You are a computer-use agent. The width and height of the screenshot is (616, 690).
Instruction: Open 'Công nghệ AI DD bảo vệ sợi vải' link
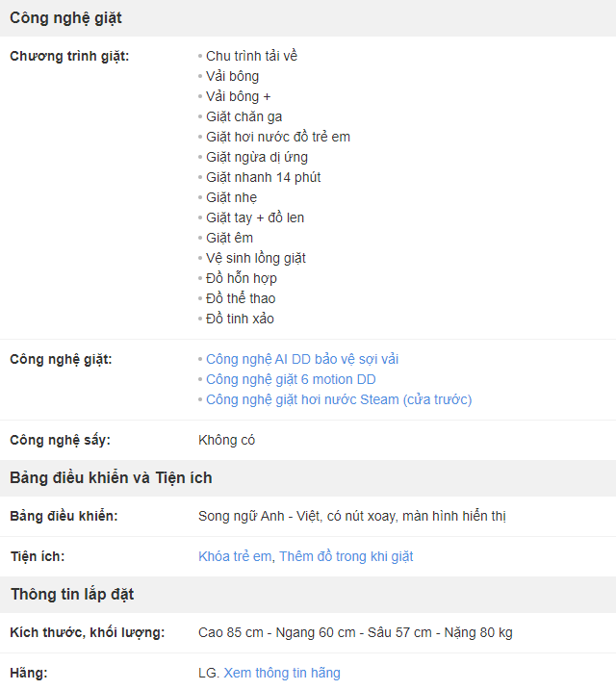point(302,360)
